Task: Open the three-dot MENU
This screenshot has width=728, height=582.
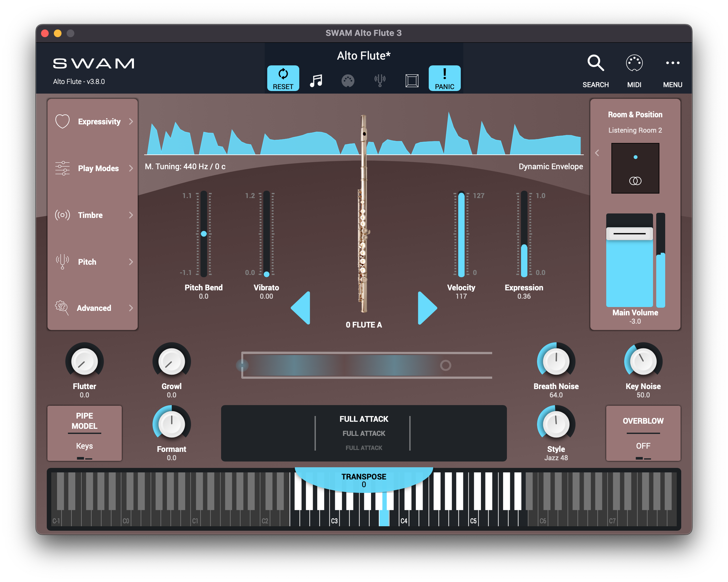Action: 672,63
